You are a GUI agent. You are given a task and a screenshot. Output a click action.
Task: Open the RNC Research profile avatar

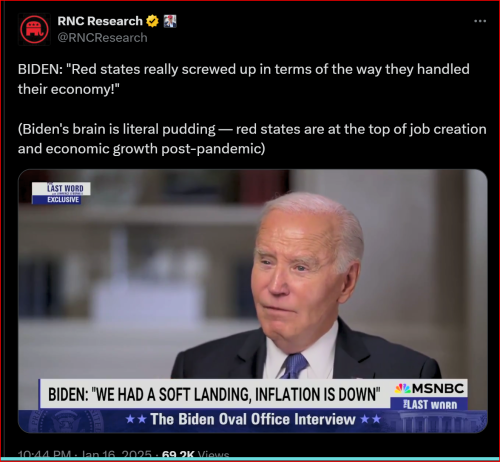[x=34, y=30]
